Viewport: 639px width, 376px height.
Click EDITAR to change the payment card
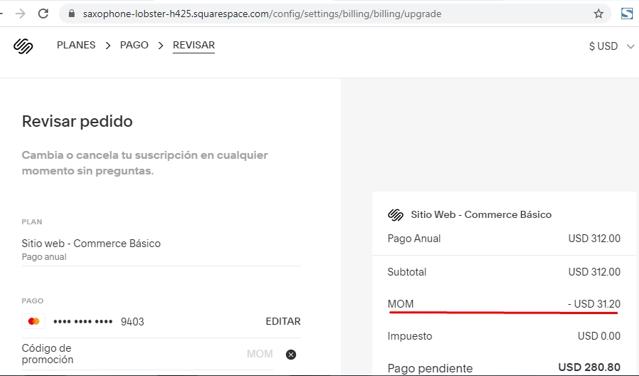(283, 321)
